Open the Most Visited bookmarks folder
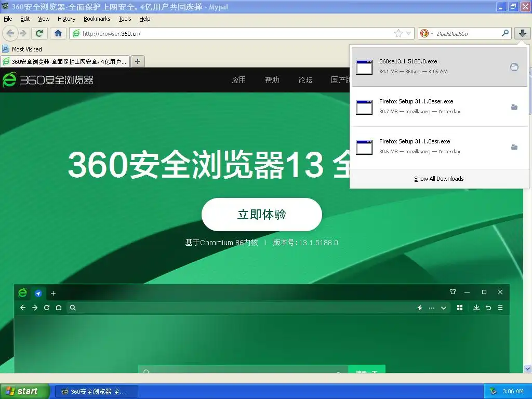 [x=22, y=49]
